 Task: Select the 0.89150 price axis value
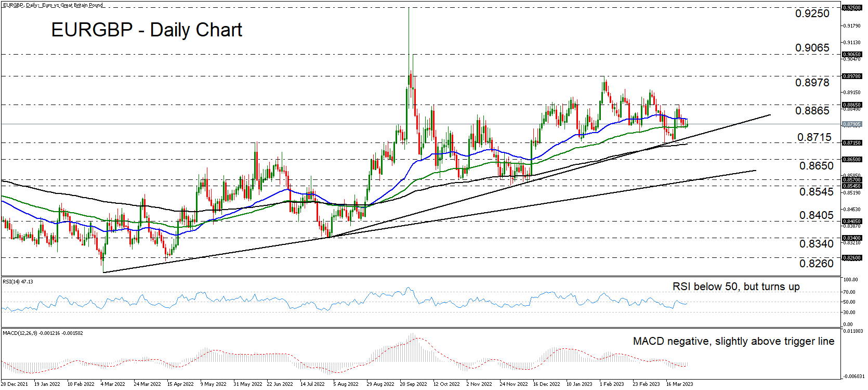[851, 92]
